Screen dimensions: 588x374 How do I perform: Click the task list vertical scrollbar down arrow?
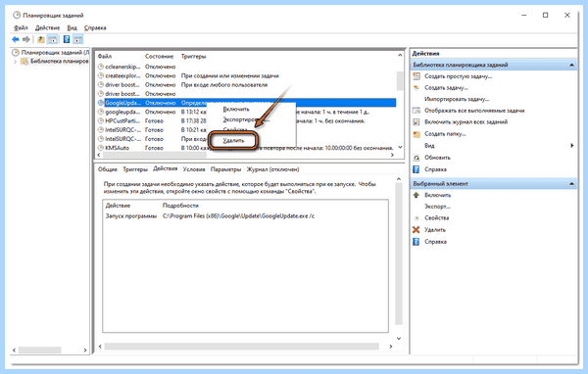click(400, 147)
